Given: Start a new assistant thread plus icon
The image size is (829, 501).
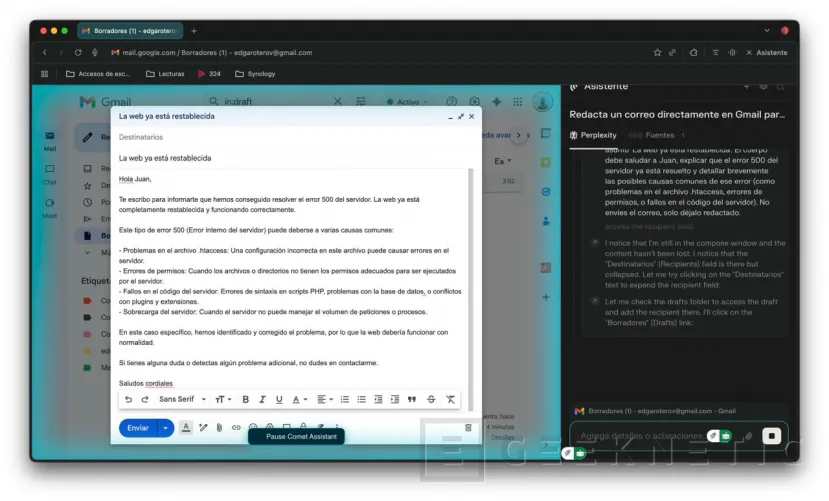Looking at the screenshot, I should (x=746, y=87).
